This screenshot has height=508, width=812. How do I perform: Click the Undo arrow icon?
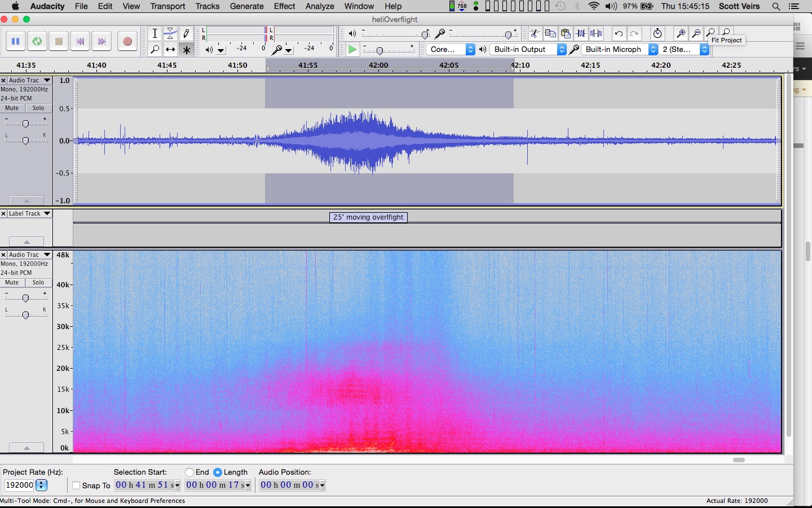619,34
